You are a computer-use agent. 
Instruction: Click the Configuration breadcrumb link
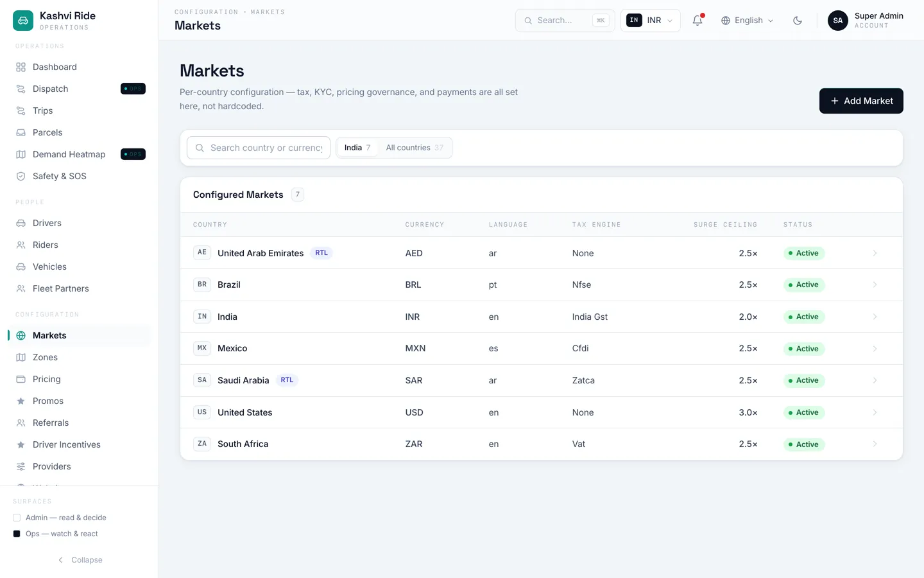(206, 12)
